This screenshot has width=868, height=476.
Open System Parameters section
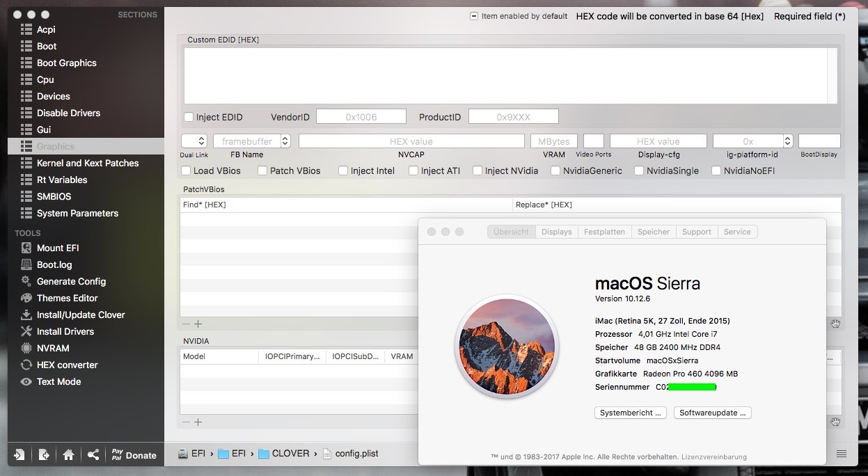tap(77, 213)
